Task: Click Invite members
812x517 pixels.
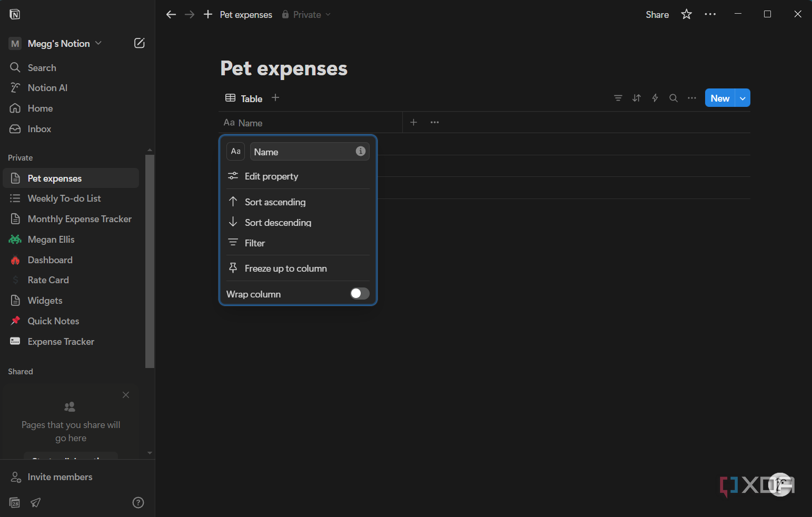Action: point(52,477)
